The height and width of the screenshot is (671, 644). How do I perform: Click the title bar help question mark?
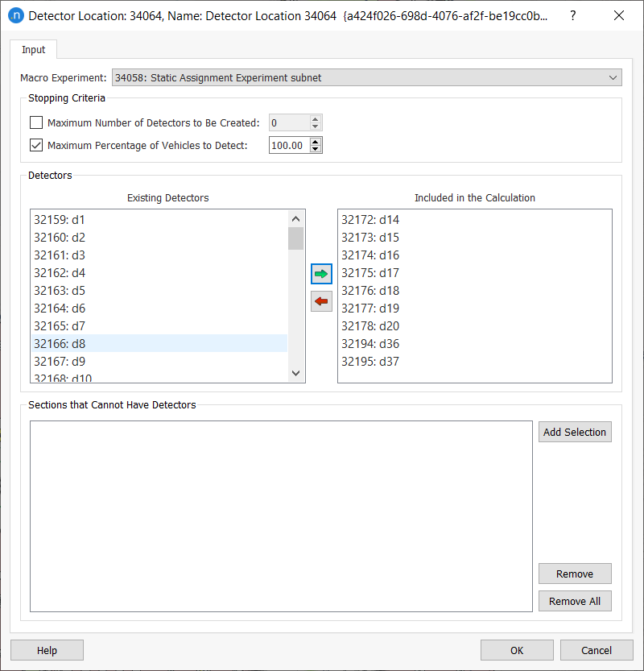572,15
